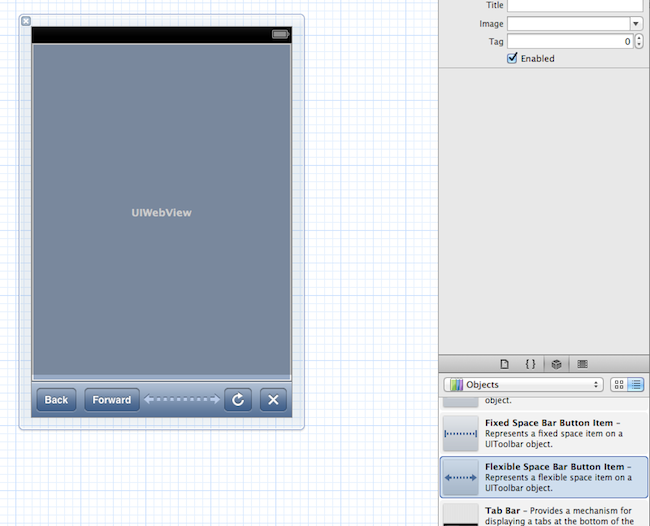This screenshot has width=650, height=526.
Task: Open the File Template library tab
Action: click(x=504, y=364)
